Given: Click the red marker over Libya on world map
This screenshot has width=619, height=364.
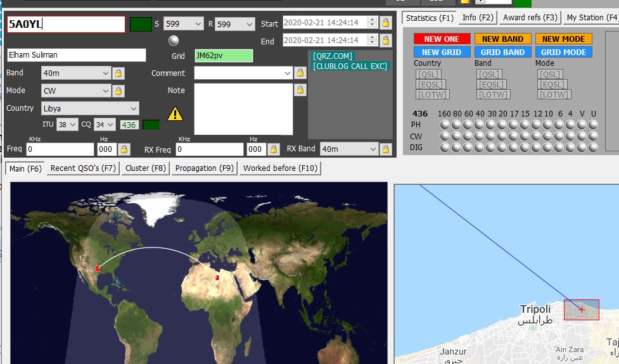Looking at the screenshot, I should tap(217, 278).
